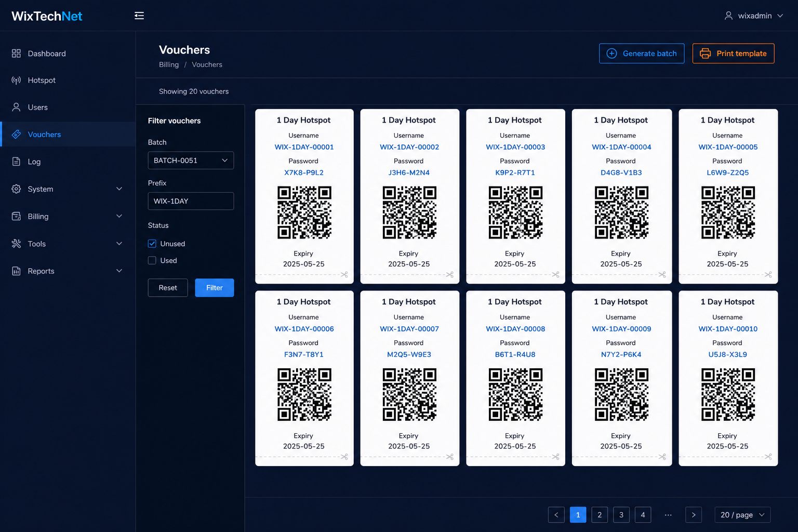
Task: Click username WIX-1DAY-00004 on voucher
Action: coord(621,147)
